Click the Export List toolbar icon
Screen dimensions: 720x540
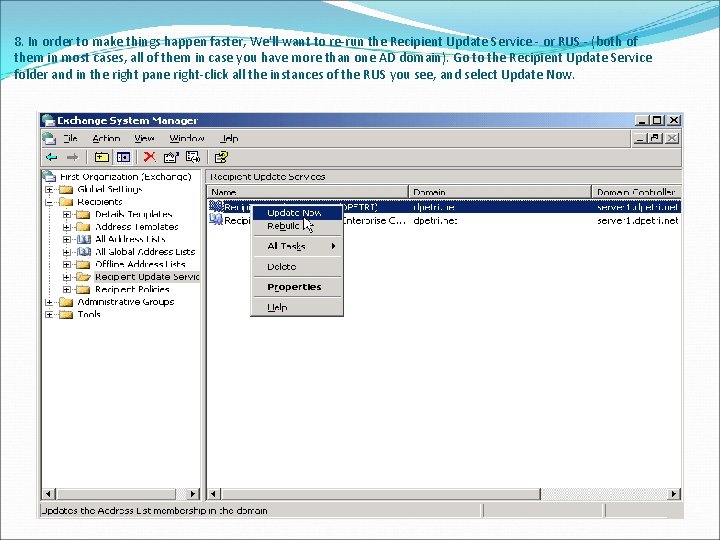pos(193,157)
